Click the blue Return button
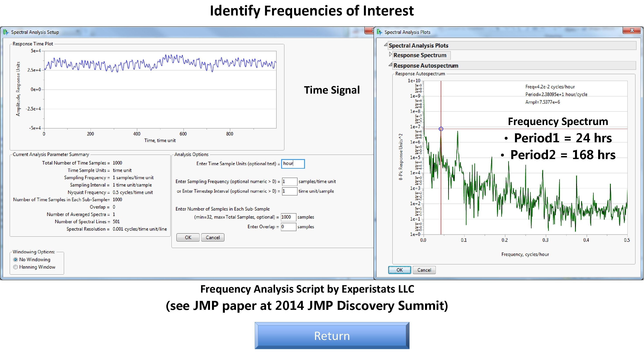 [x=332, y=336]
